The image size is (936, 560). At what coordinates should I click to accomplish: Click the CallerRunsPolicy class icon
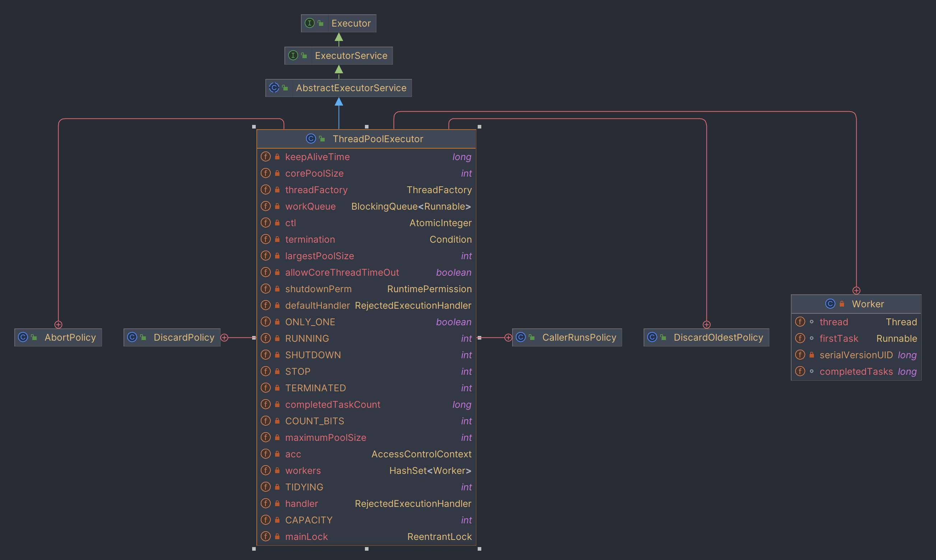(x=521, y=337)
